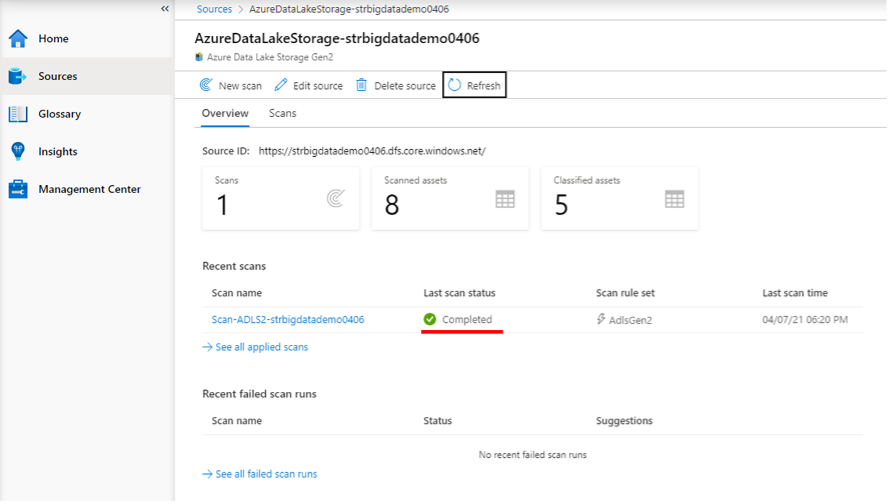889x504 pixels.
Task: Click the Completed status text
Action: [x=467, y=320]
